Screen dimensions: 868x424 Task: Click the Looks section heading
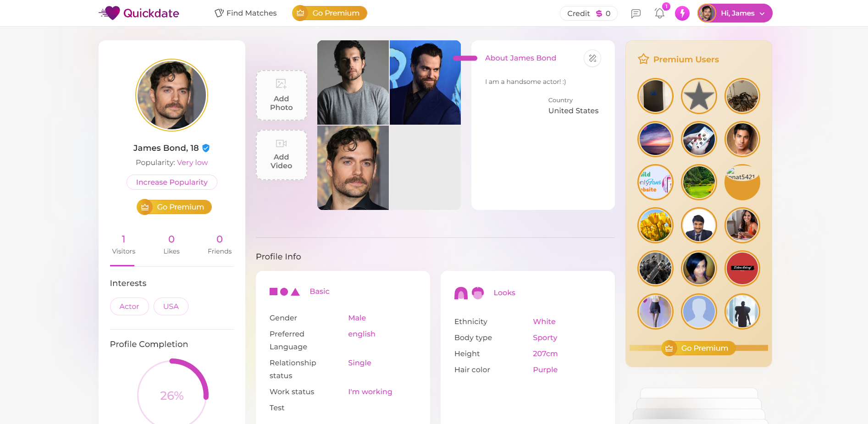point(504,292)
